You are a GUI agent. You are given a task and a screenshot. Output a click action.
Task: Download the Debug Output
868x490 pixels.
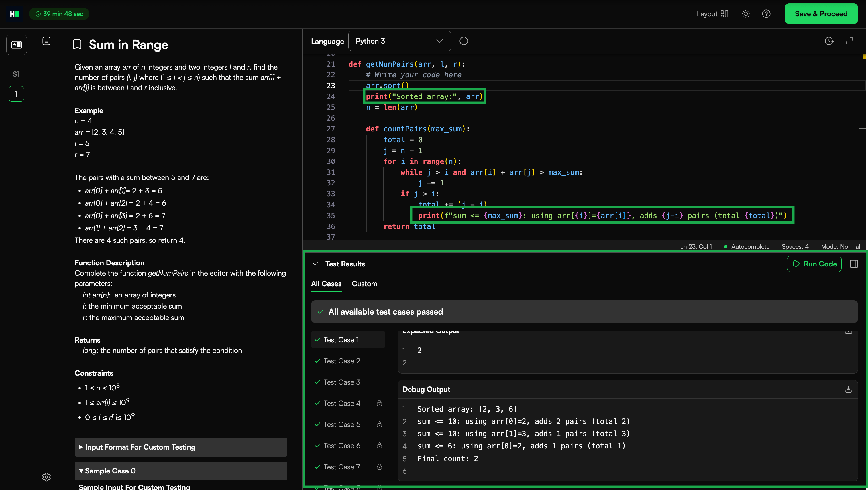[x=848, y=389]
